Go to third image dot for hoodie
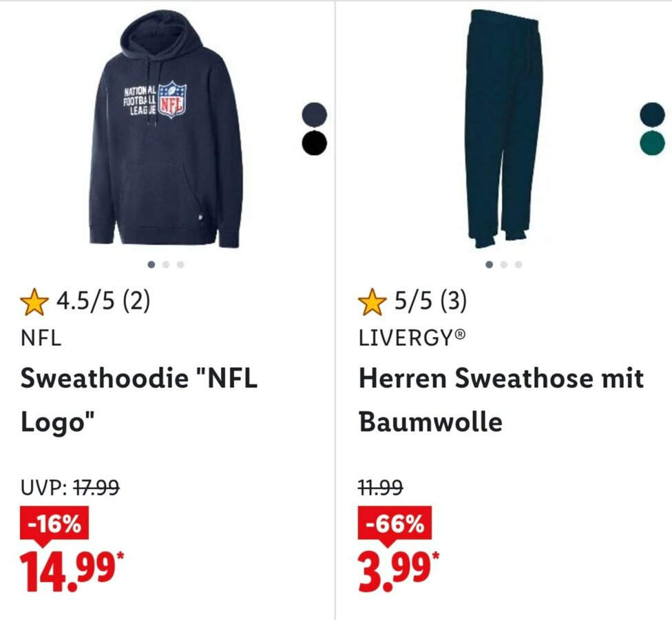The height and width of the screenshot is (620, 672). click(x=180, y=264)
